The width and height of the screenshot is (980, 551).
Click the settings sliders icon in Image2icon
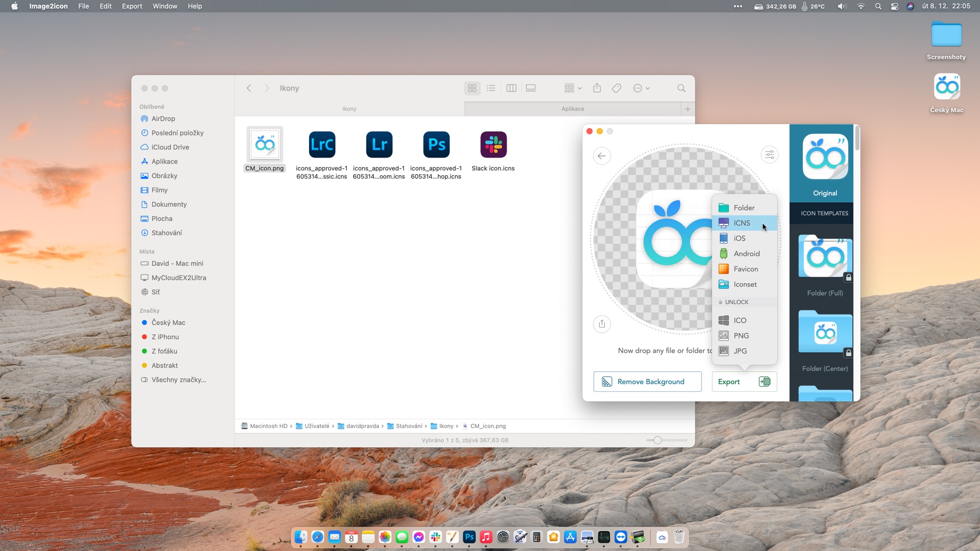pyautogui.click(x=769, y=155)
